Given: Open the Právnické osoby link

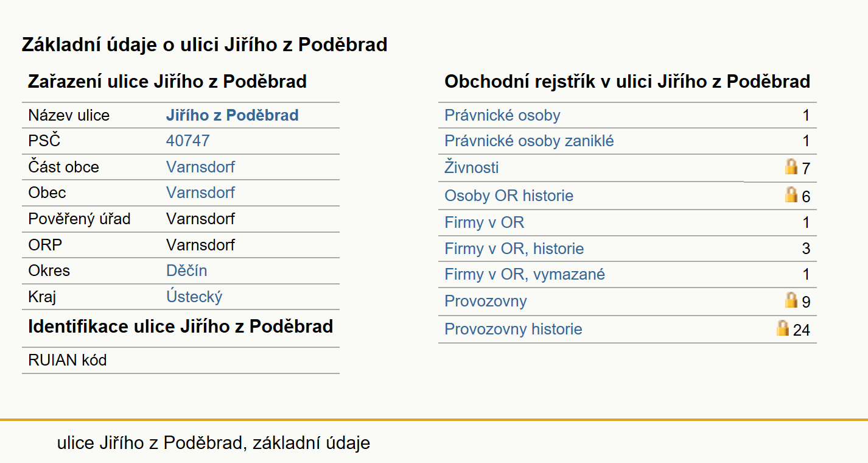Looking at the screenshot, I should (x=502, y=116).
